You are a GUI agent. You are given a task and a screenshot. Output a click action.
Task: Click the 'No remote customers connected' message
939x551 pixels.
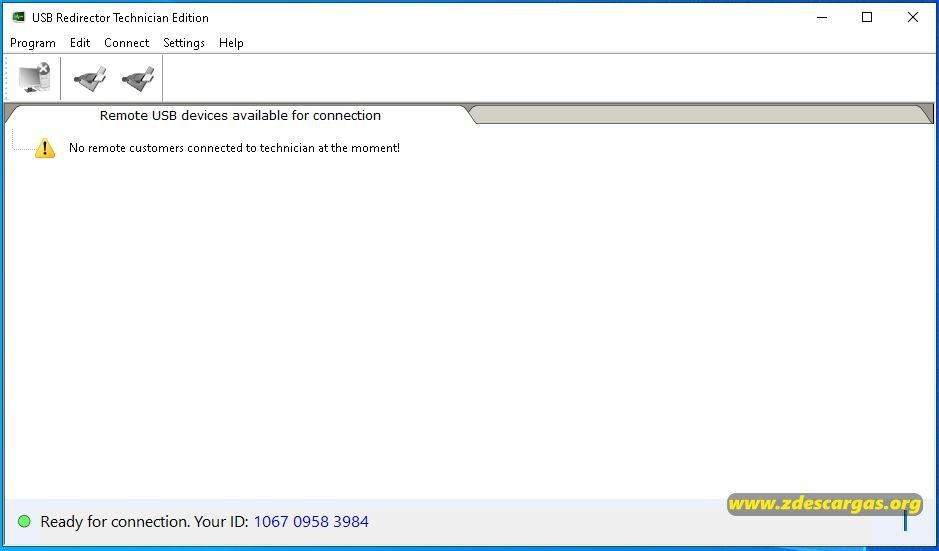234,148
